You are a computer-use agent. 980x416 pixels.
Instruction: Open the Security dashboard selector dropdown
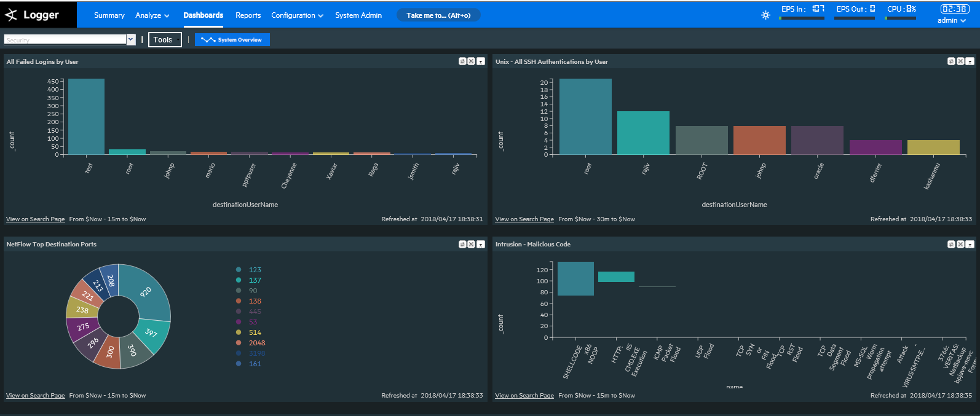coord(130,40)
